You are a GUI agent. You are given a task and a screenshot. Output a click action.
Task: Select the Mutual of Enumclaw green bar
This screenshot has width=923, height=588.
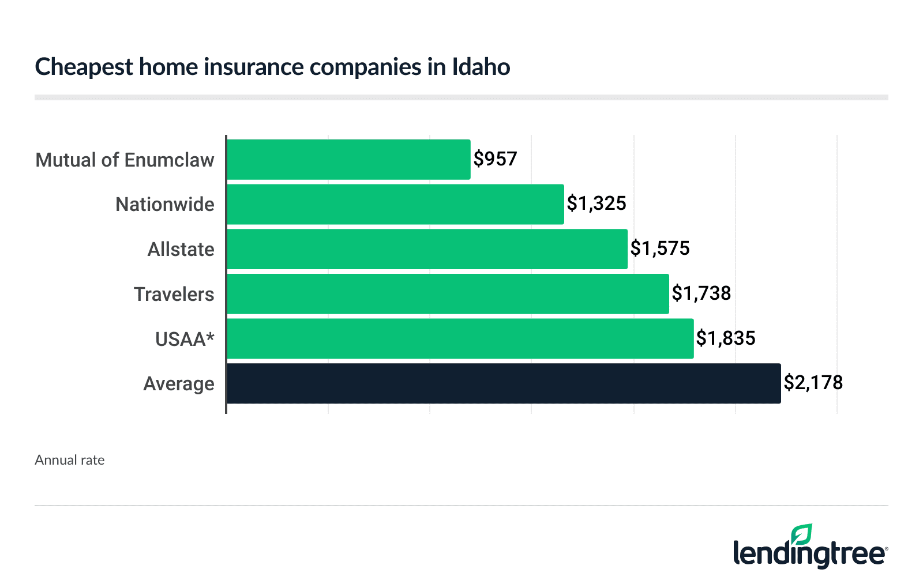click(x=348, y=160)
